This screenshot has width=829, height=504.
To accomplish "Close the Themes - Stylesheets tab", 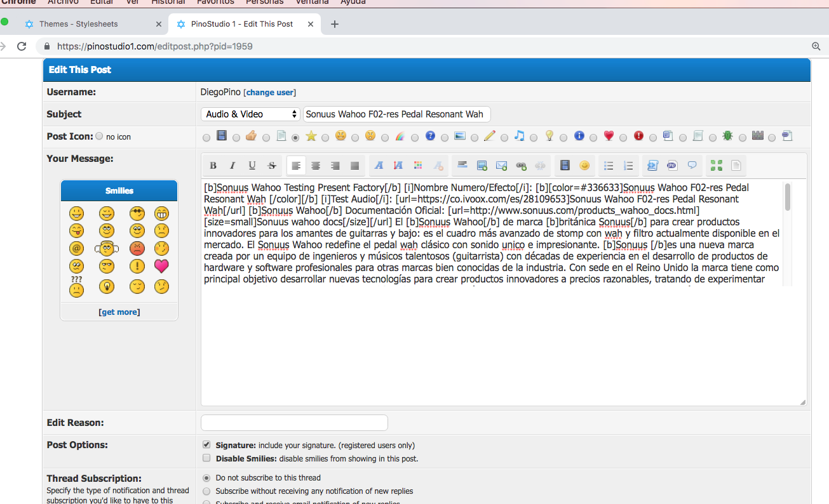I will click(159, 24).
